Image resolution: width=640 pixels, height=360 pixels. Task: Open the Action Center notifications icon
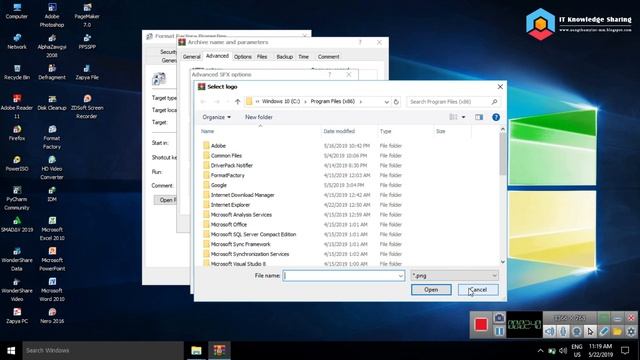(x=625, y=351)
